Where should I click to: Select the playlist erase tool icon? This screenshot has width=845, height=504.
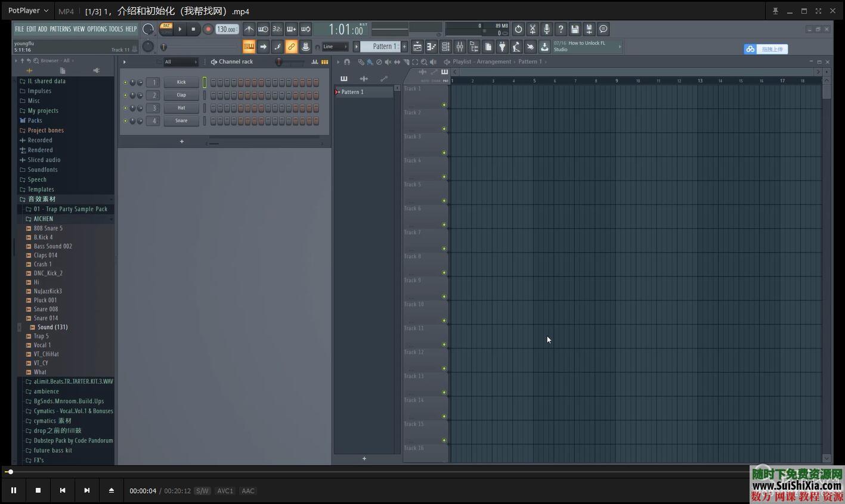(x=379, y=62)
